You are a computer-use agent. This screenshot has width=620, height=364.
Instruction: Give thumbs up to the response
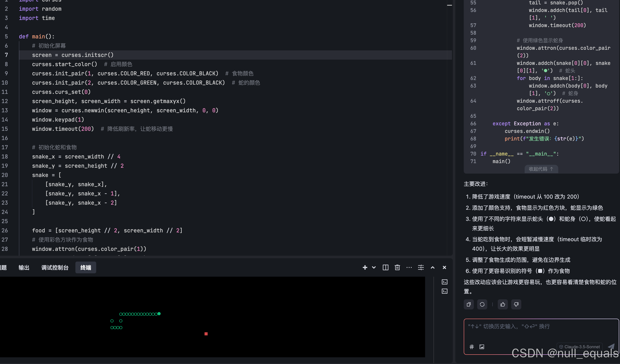(x=503, y=304)
